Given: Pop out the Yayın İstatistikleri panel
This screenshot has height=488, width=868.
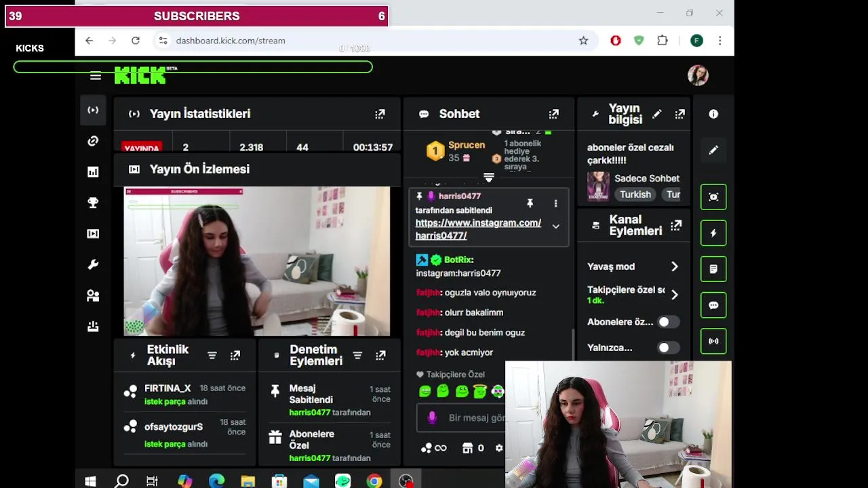Looking at the screenshot, I should [380, 114].
